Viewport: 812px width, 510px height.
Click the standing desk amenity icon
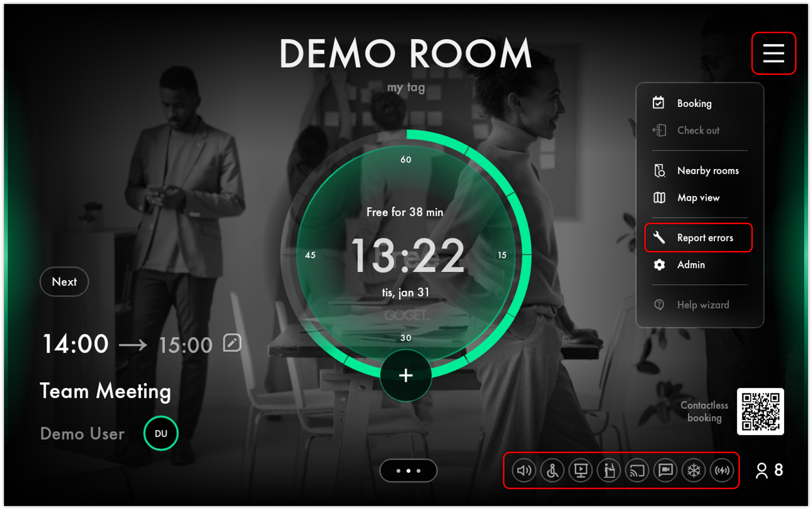[x=609, y=470]
